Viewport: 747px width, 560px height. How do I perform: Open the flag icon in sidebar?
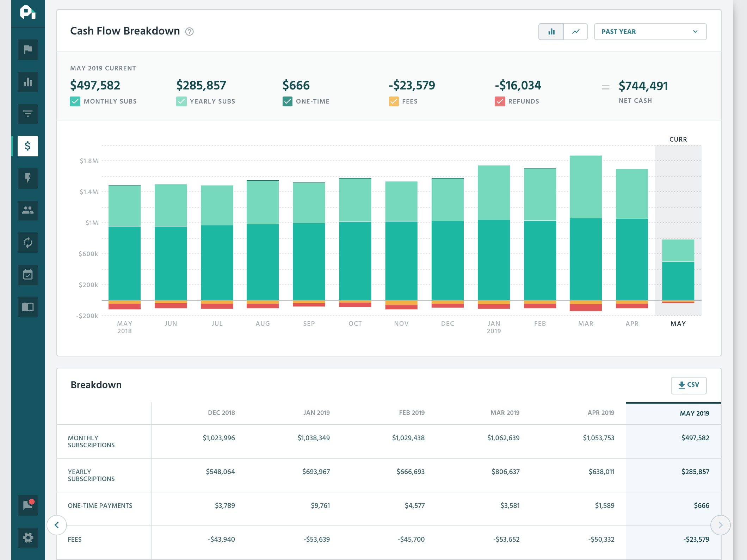click(x=28, y=49)
